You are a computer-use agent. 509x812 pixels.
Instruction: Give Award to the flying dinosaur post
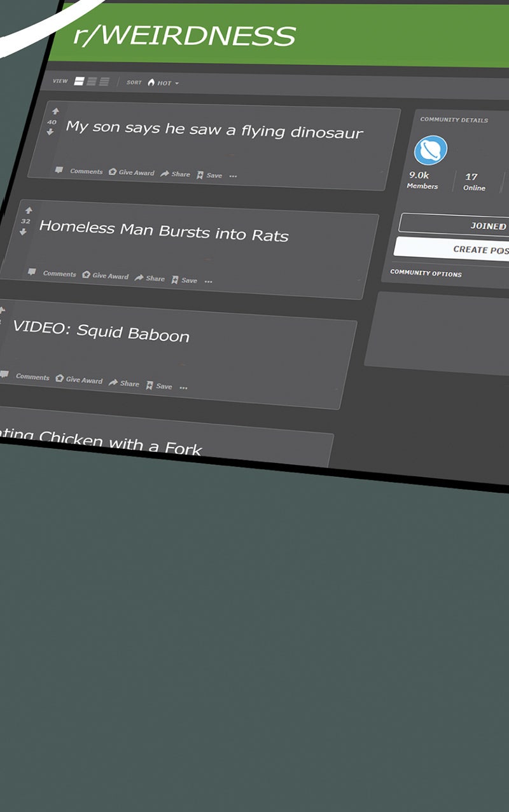click(x=132, y=172)
